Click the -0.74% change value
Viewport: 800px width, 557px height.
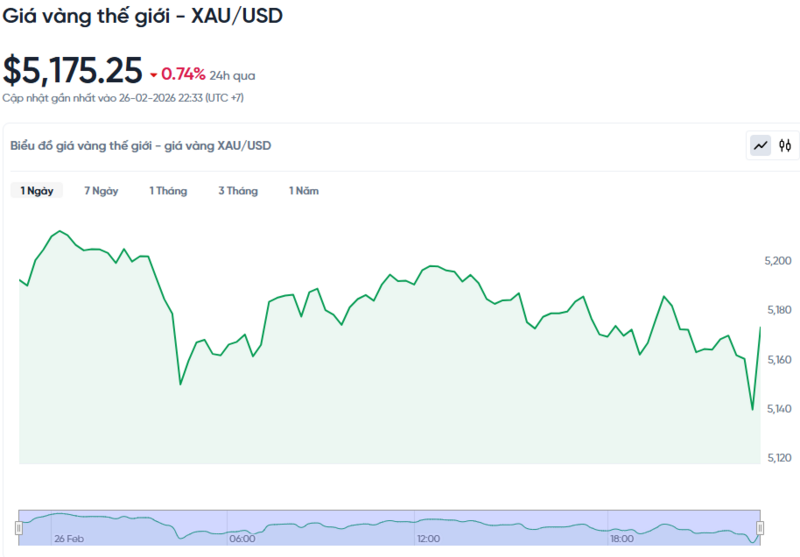pos(183,73)
